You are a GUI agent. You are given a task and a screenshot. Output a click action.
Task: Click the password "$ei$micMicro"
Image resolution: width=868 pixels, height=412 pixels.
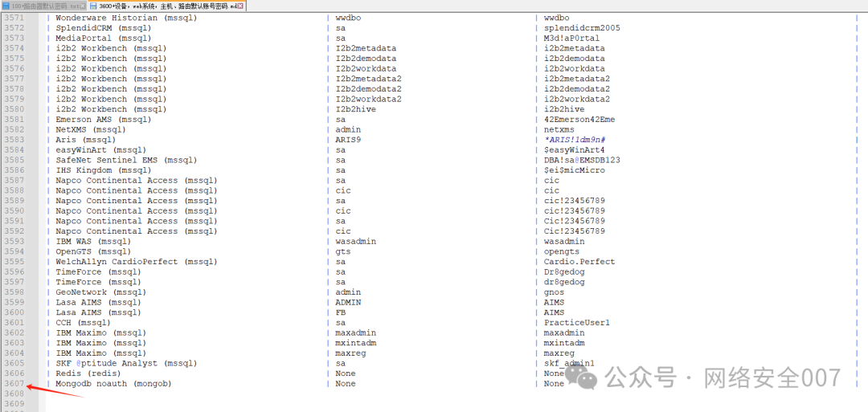click(575, 170)
